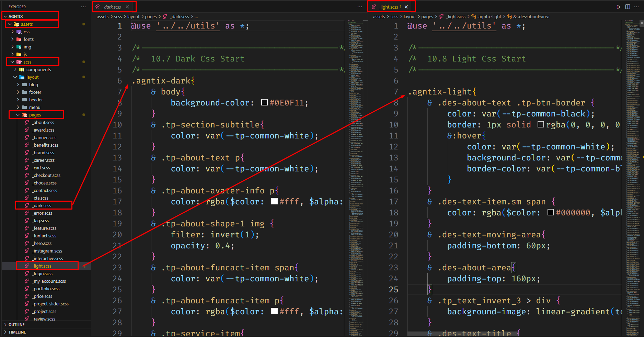
Task: Click the Run play icon in editor toolbar
Action: click(618, 7)
